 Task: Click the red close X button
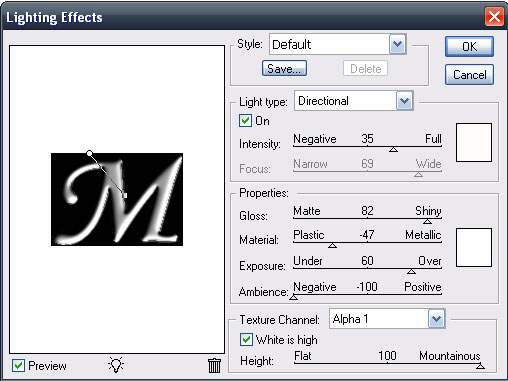(x=494, y=16)
